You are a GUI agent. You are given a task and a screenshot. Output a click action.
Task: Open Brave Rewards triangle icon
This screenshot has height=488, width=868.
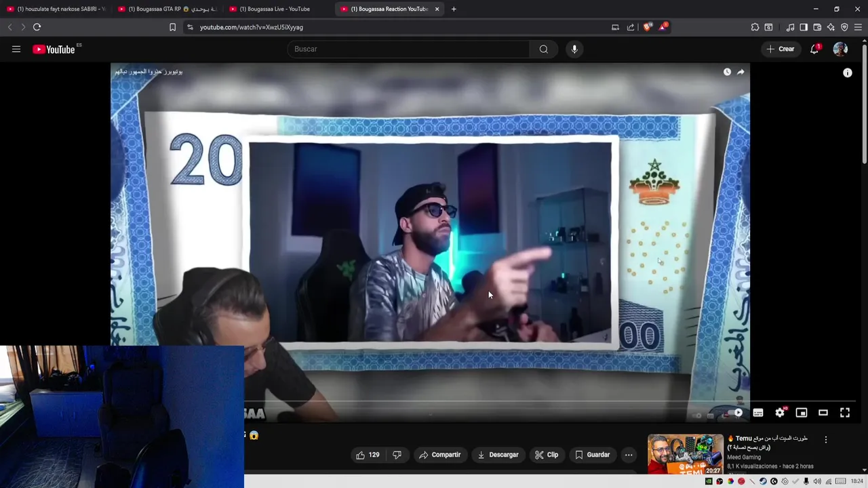click(x=663, y=27)
